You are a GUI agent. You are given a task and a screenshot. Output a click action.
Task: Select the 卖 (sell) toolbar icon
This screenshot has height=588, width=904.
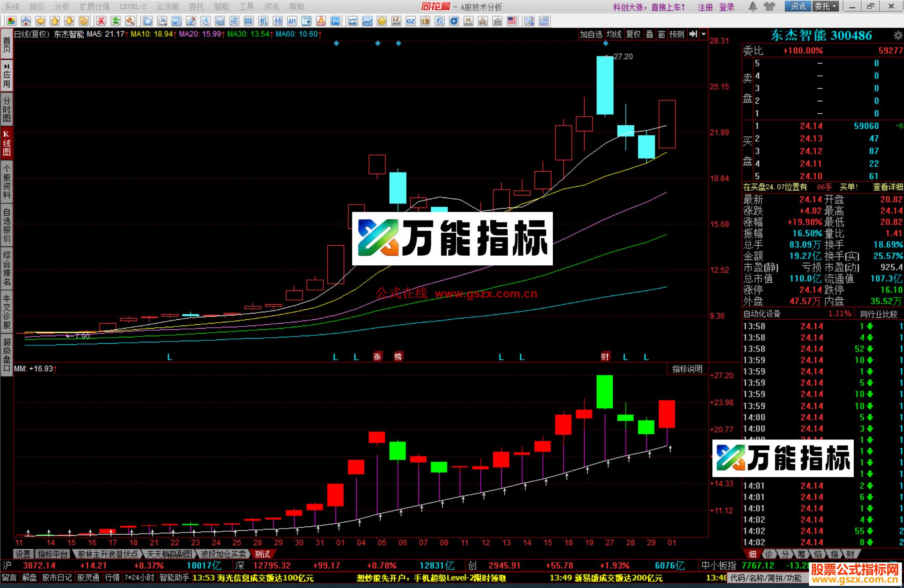(116, 21)
